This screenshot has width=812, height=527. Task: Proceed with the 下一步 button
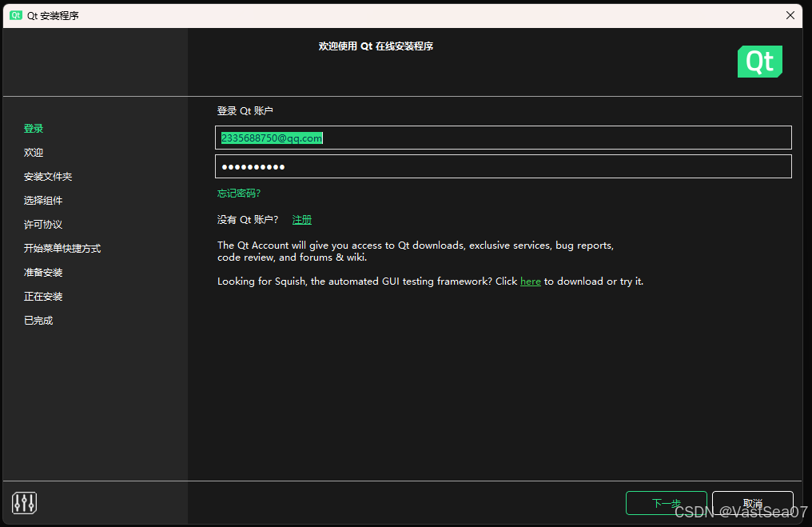pos(666,503)
